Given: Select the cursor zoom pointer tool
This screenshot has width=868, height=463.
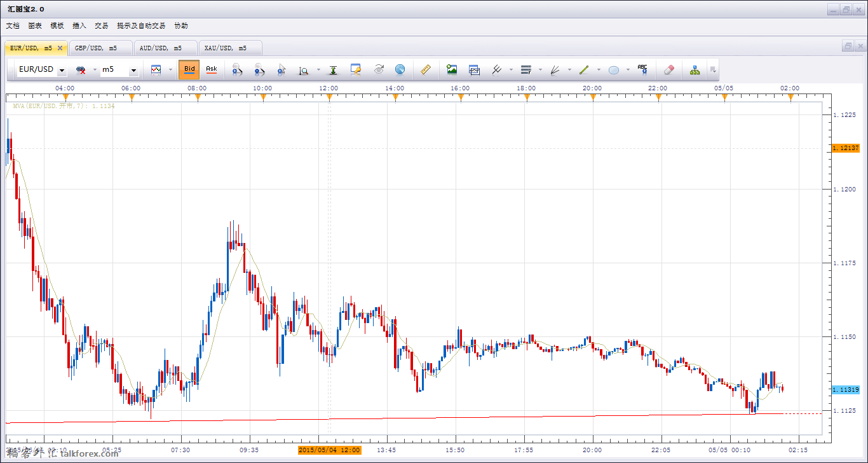Looking at the screenshot, I should [281, 69].
